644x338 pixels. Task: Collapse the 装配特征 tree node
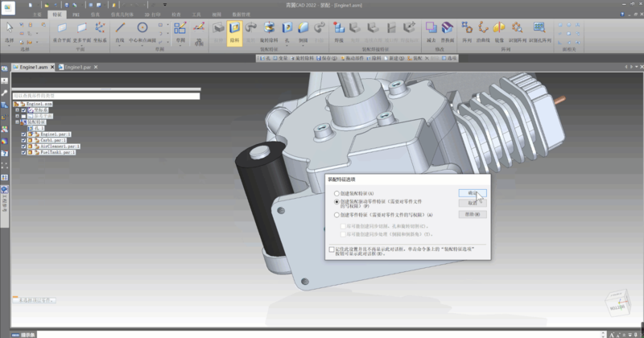pos(18,122)
